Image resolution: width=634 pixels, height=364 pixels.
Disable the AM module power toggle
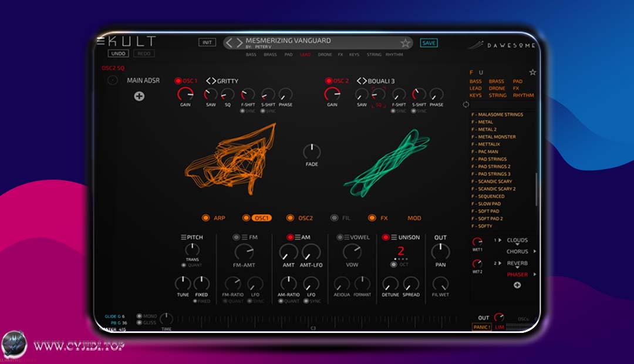coord(290,238)
